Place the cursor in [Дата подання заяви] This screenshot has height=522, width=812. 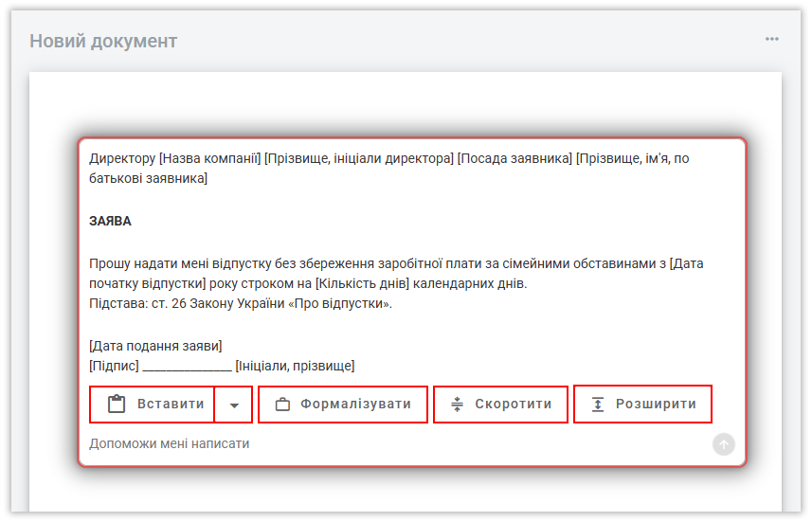pos(155,346)
